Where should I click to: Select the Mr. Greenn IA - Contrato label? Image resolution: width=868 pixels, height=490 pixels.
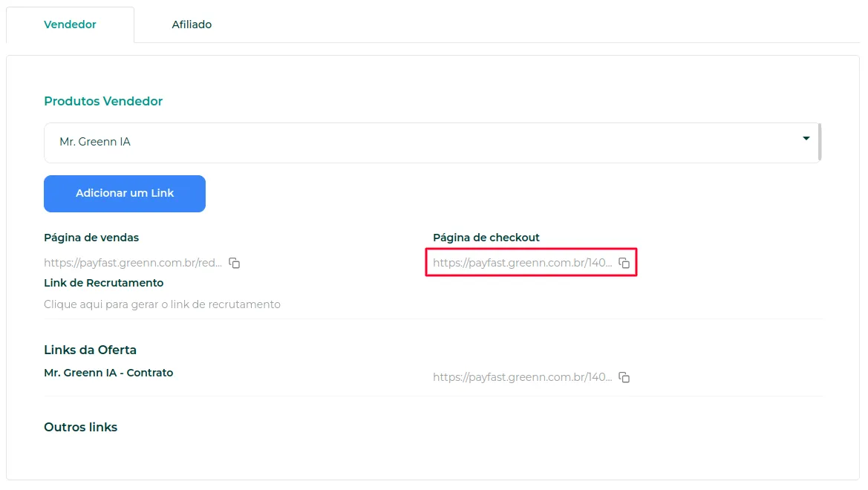[108, 373]
